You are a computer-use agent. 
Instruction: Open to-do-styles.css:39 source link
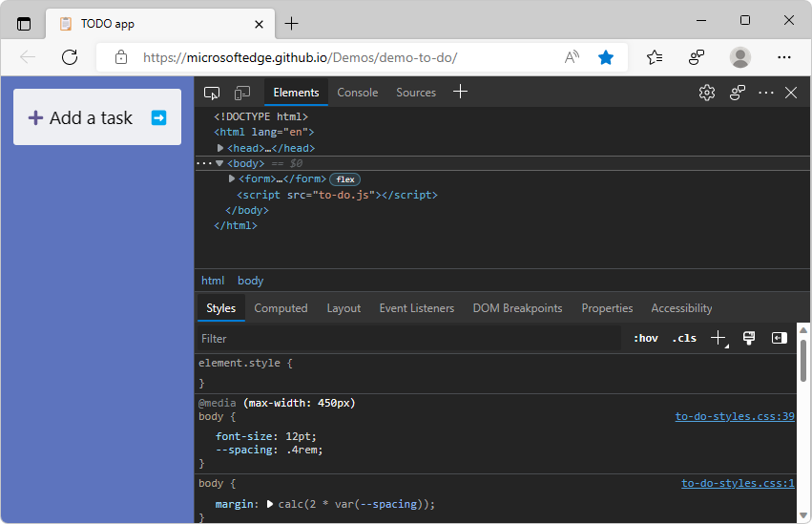(x=735, y=416)
